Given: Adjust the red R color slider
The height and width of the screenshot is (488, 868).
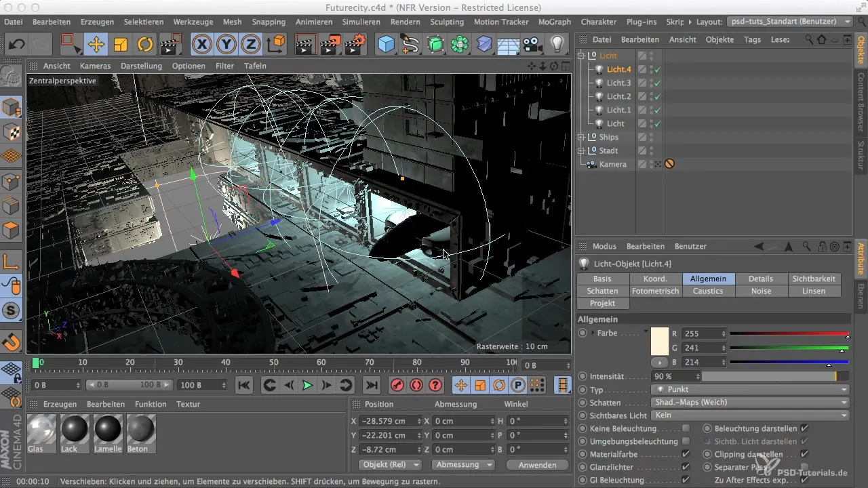Looking at the screenshot, I should [x=789, y=333].
